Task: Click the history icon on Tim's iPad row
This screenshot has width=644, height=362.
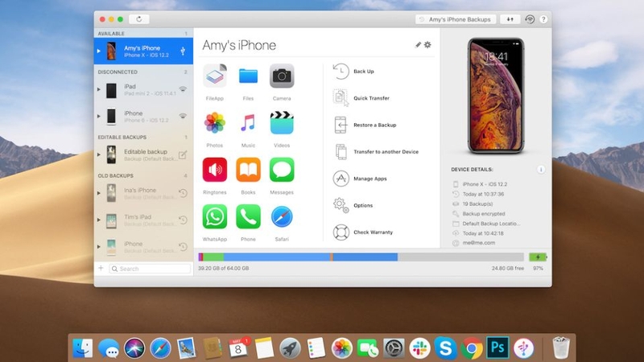Action: click(x=184, y=220)
